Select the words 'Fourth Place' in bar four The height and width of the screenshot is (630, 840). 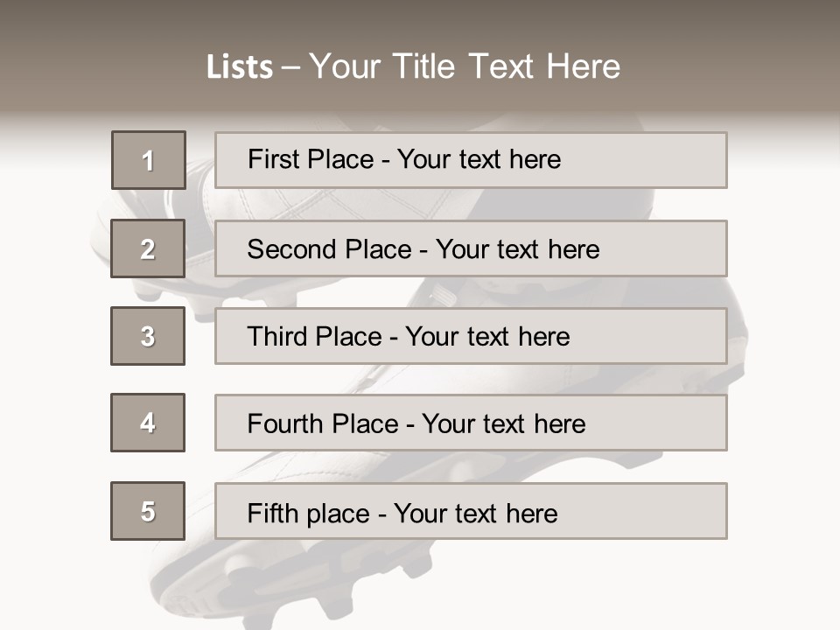[x=323, y=424]
